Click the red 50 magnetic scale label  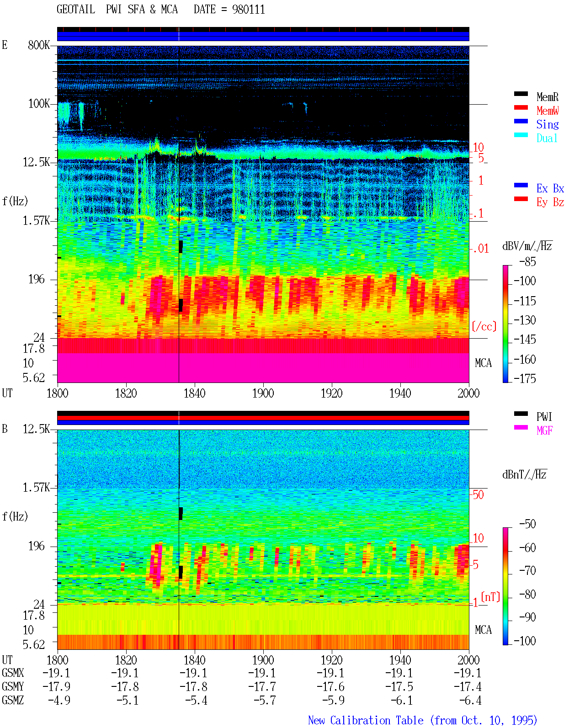478,494
